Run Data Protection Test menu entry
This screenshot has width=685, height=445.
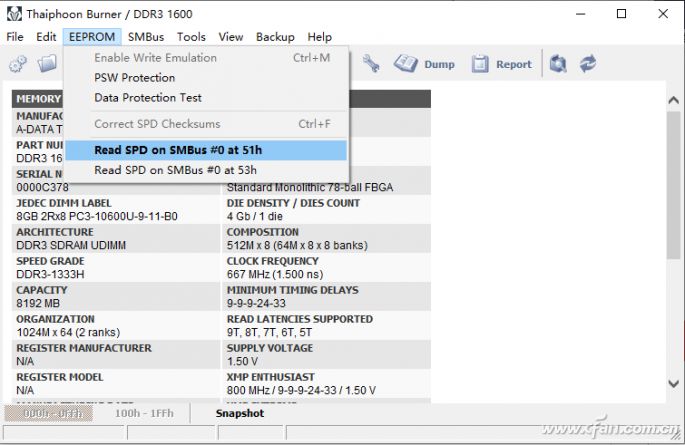point(147,97)
